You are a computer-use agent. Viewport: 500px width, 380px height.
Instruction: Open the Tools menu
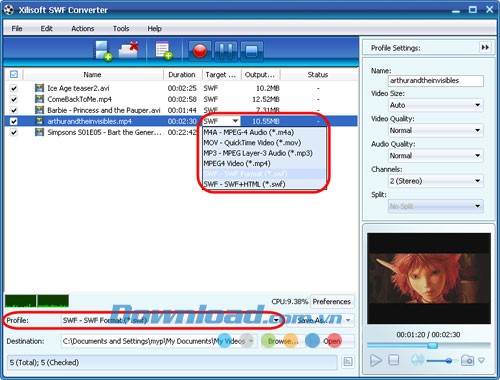[x=121, y=29]
